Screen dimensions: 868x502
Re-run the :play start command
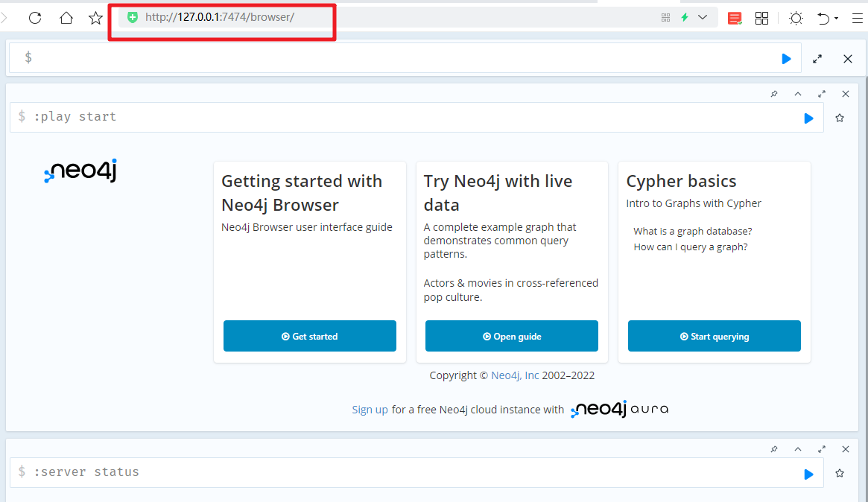click(808, 118)
